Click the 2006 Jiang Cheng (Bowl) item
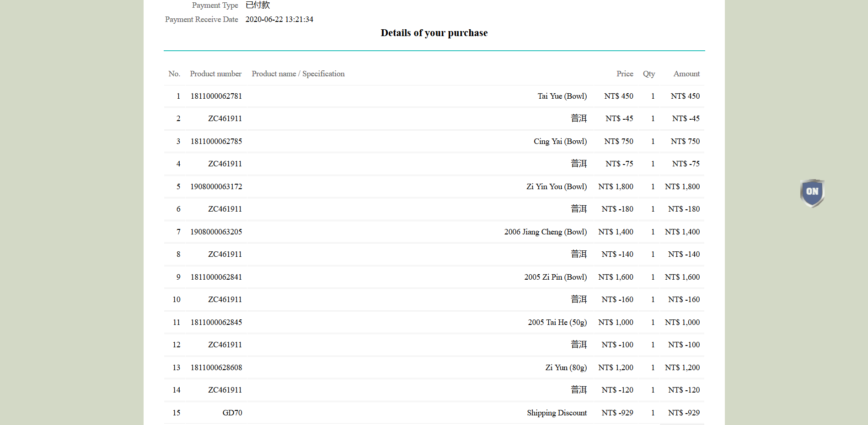868x425 pixels. (x=545, y=232)
